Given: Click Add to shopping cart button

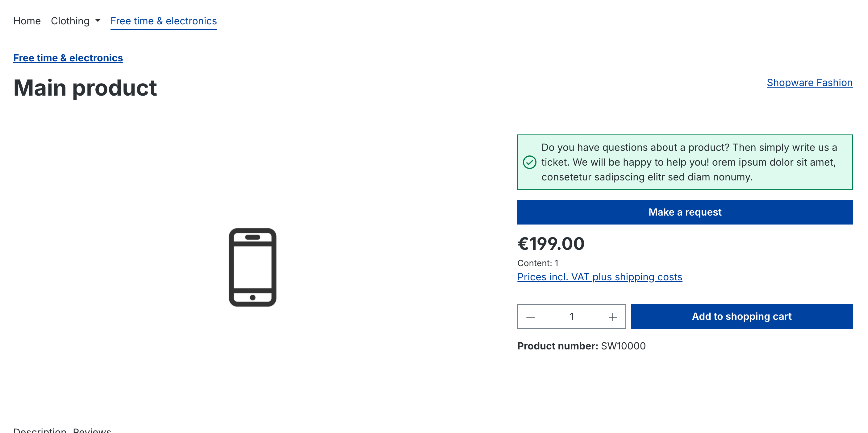Looking at the screenshot, I should [742, 316].
